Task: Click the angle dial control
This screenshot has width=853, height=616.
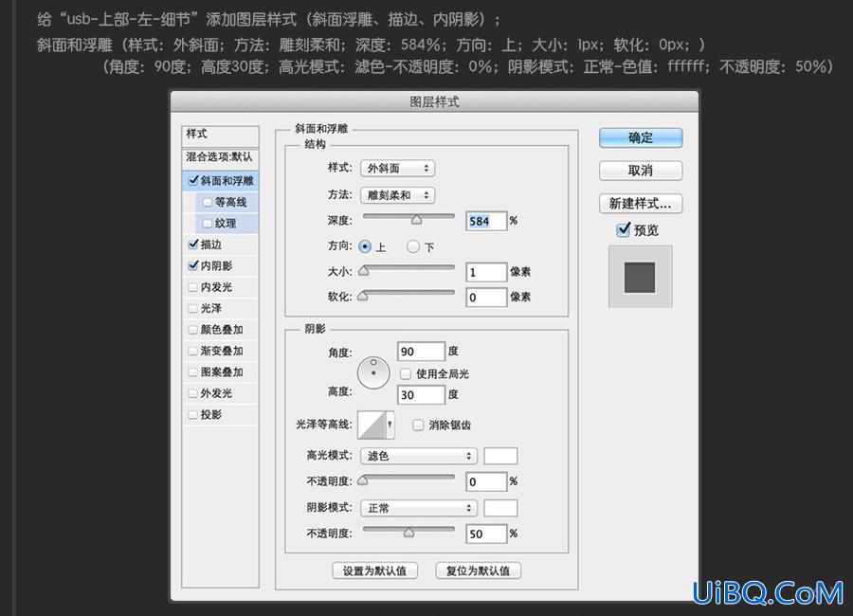Action: point(373,372)
